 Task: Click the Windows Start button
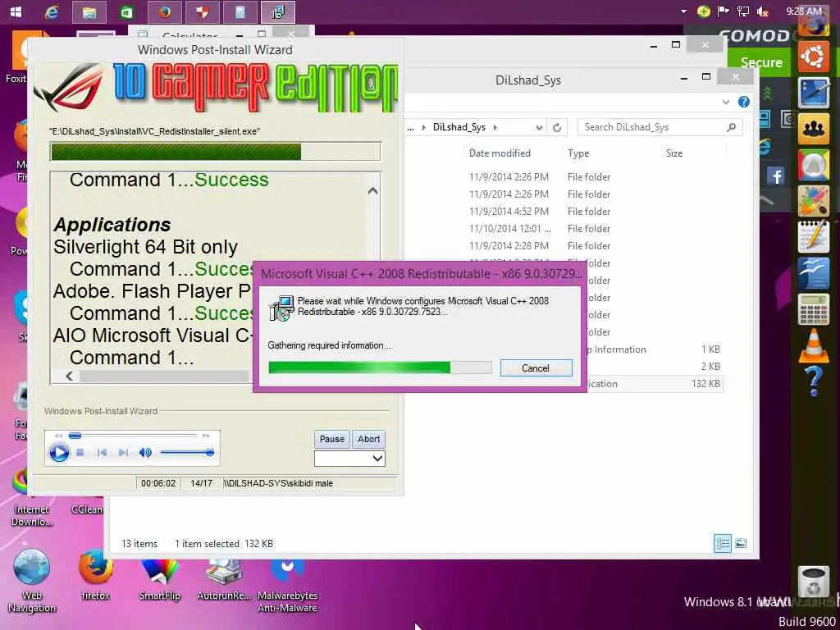16,11
